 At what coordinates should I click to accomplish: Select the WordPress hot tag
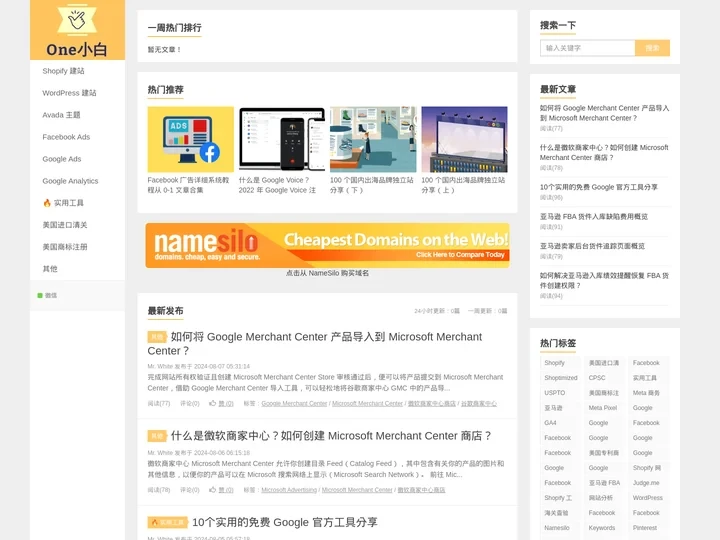point(647,498)
